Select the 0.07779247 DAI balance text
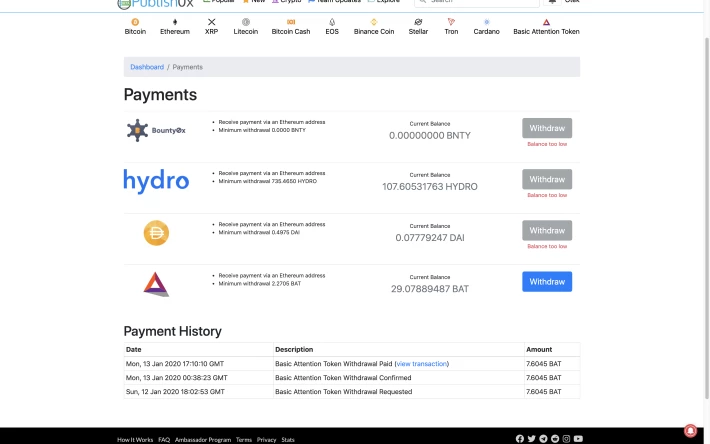 coord(430,238)
